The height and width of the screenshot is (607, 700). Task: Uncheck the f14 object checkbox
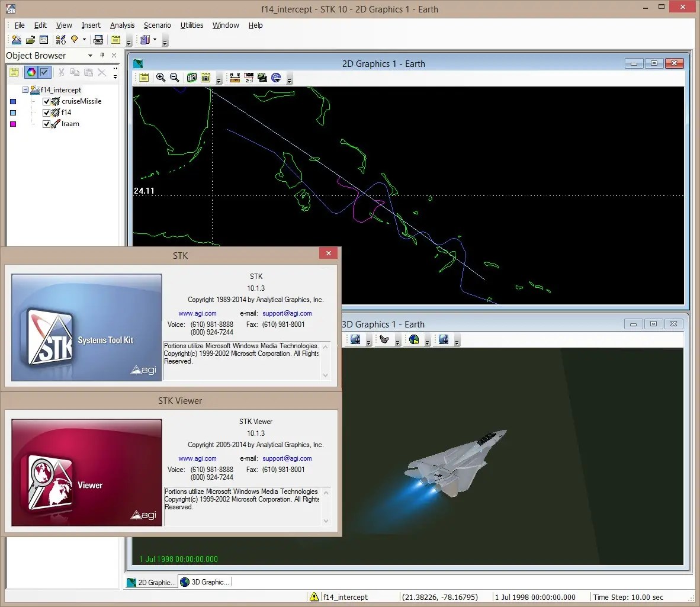[46, 113]
